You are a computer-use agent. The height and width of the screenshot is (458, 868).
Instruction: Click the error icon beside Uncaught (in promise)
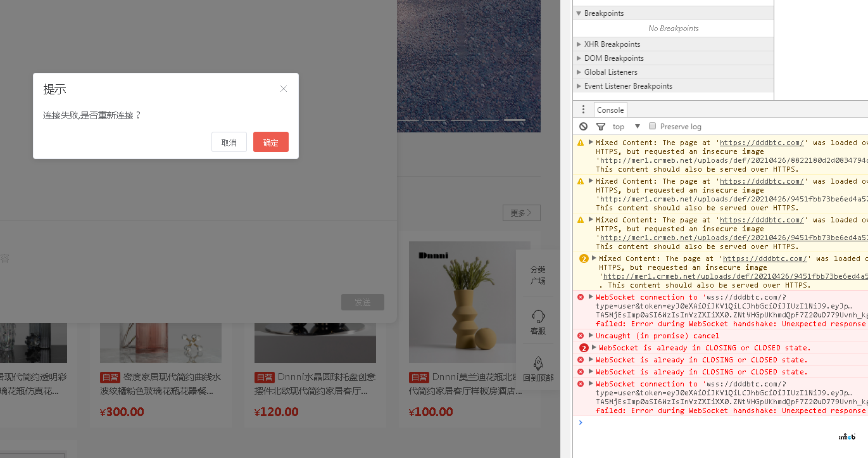tap(581, 336)
